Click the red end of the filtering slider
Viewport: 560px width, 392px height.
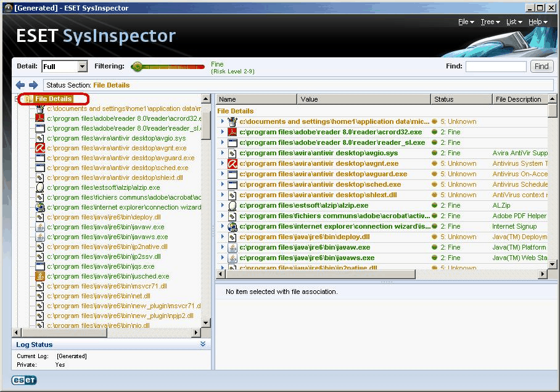200,67
